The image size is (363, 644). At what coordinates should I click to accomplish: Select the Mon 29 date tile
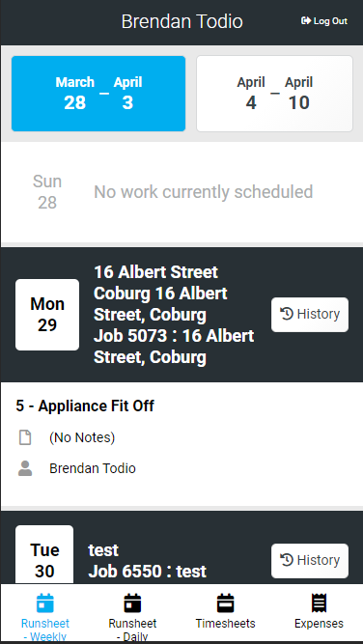[x=47, y=315]
